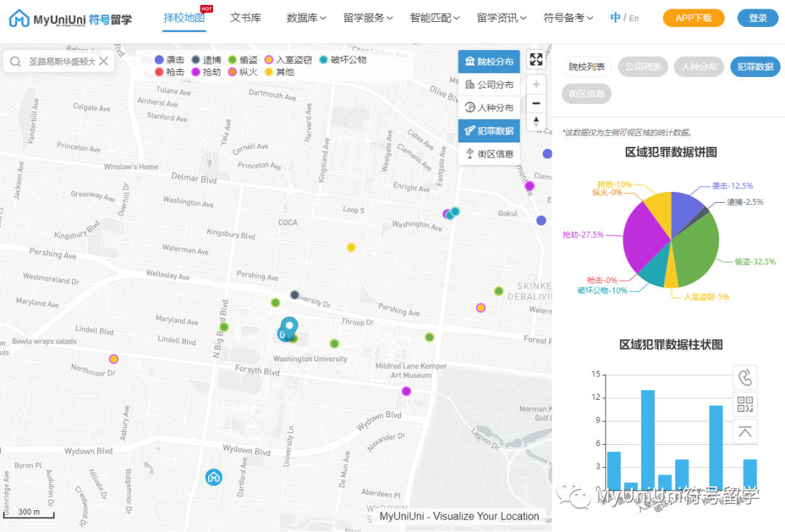
Task: Toggle 破坏公物 legend filter
Action: click(343, 60)
